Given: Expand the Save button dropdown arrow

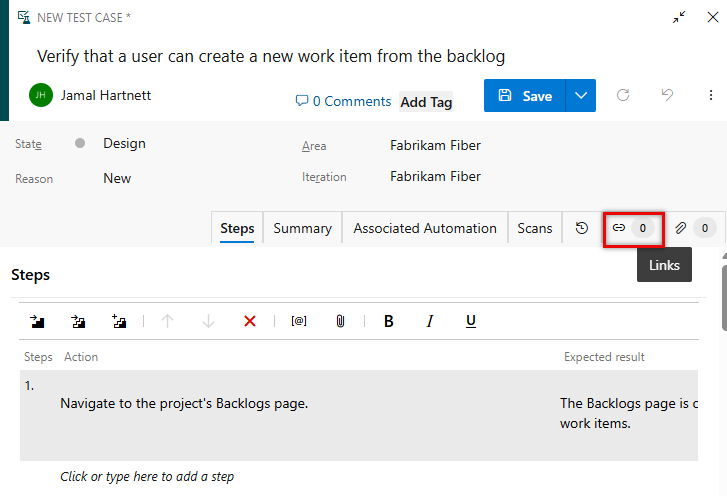Looking at the screenshot, I should point(581,96).
